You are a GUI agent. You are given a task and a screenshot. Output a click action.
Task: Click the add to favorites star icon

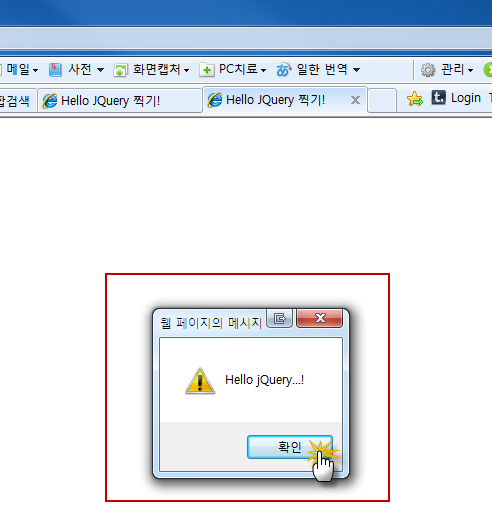415,99
